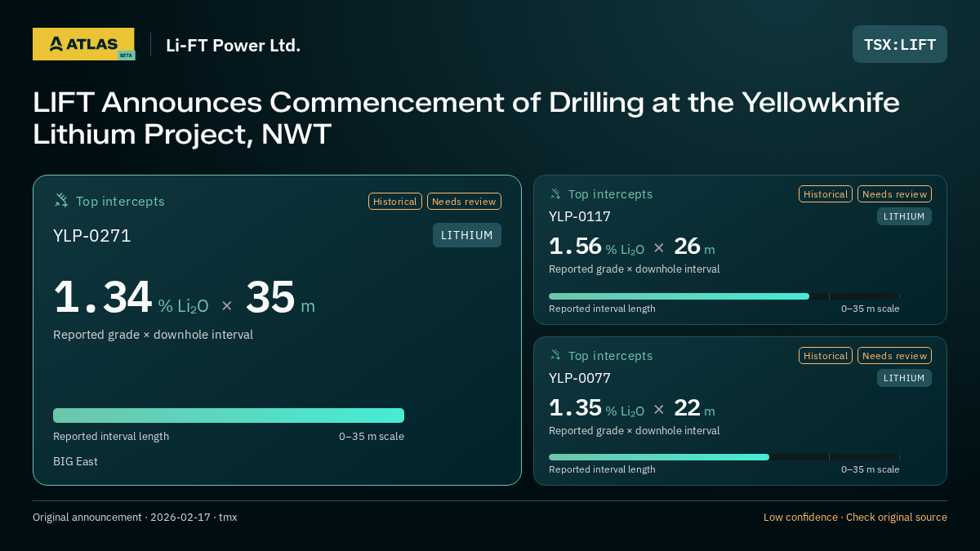This screenshot has width=980, height=551.
Task: Click Reported interval length under the YLP-0077 bar
Action: [x=602, y=469]
